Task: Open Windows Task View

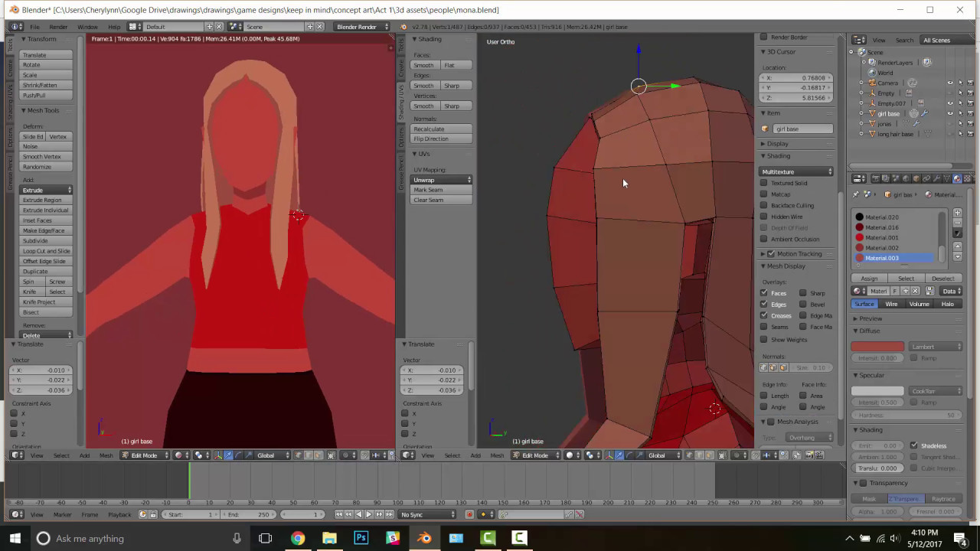Action: 265,538
